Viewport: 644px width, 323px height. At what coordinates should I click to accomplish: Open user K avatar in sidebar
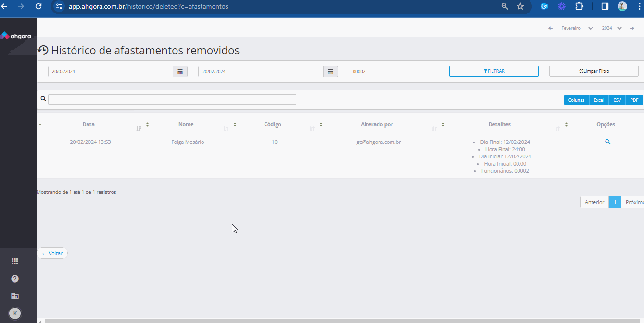pyautogui.click(x=15, y=313)
